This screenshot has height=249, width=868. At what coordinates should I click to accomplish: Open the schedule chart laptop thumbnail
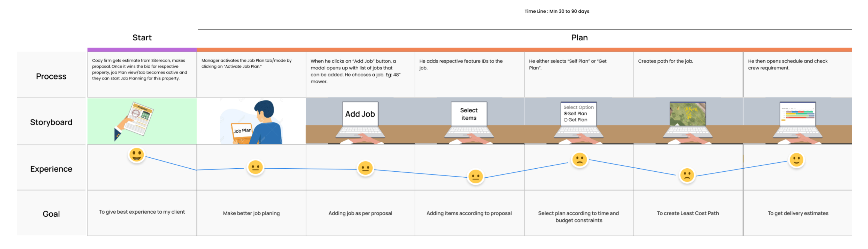click(797, 114)
